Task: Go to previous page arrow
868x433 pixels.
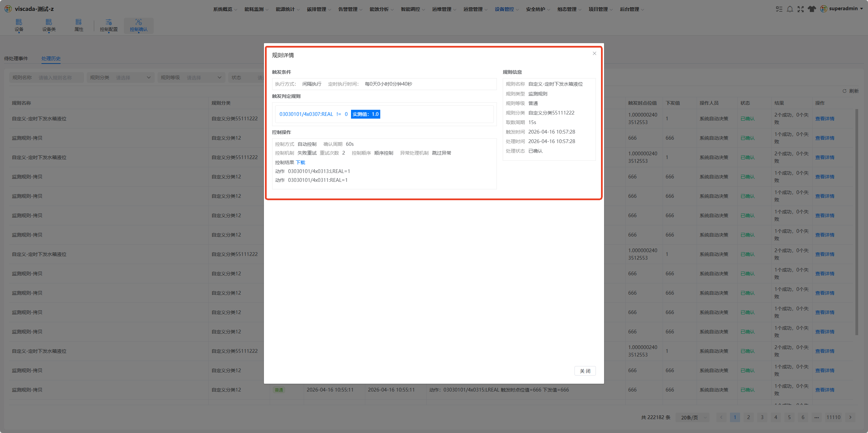Action: [721, 417]
